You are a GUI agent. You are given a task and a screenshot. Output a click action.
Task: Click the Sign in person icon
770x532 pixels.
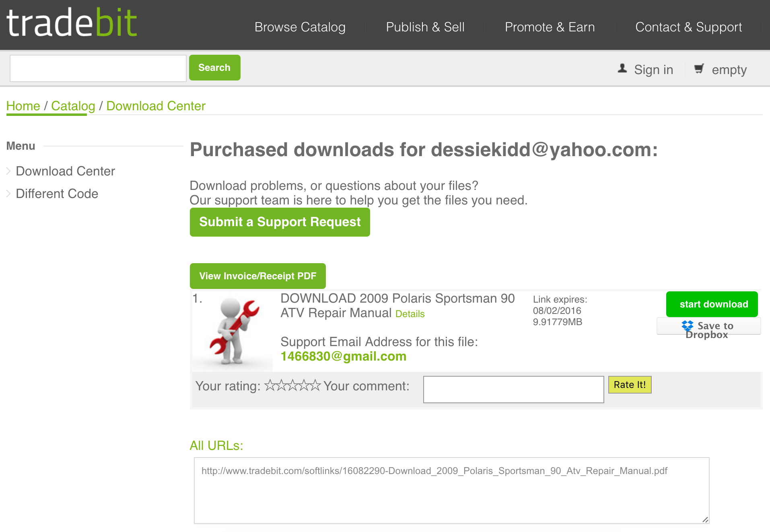click(x=622, y=68)
